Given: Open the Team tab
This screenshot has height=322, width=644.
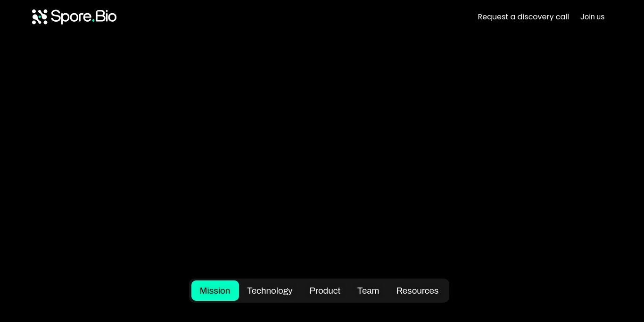Looking at the screenshot, I should click(x=368, y=291).
